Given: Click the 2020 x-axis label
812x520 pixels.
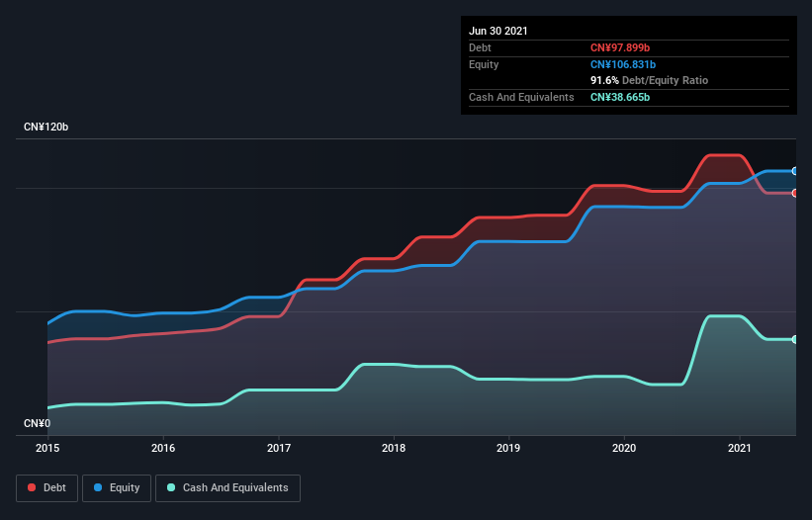Looking at the screenshot, I should (x=624, y=448).
